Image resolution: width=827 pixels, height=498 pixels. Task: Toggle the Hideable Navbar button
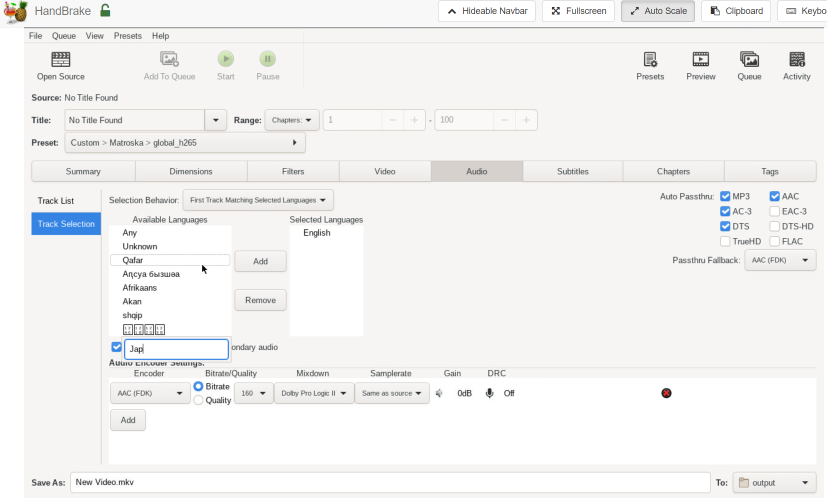(x=487, y=11)
